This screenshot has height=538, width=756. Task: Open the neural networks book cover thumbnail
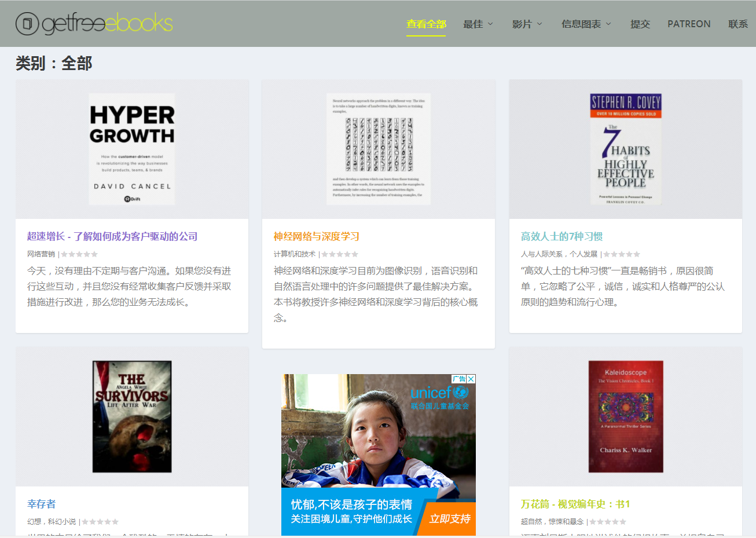coord(379,149)
